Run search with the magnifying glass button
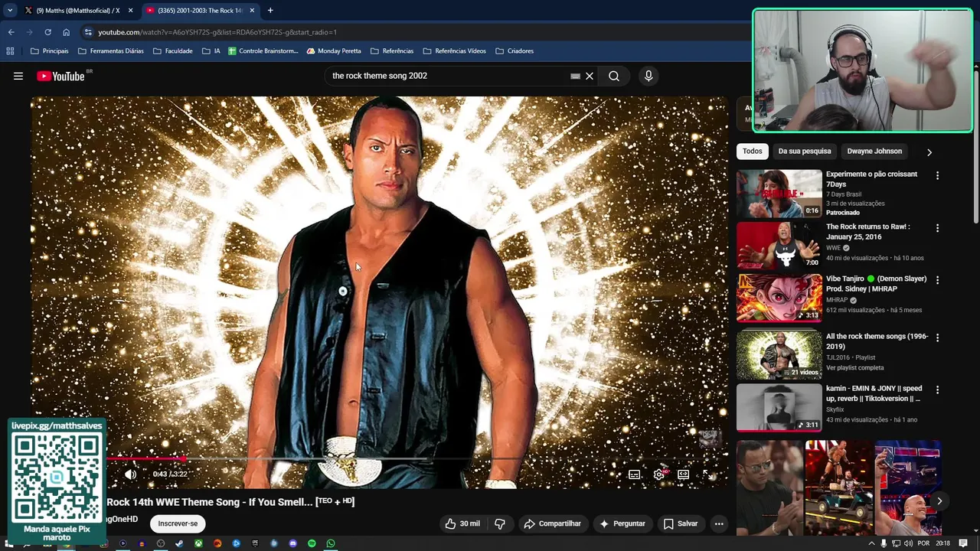Image resolution: width=980 pixels, height=551 pixels. [x=614, y=76]
